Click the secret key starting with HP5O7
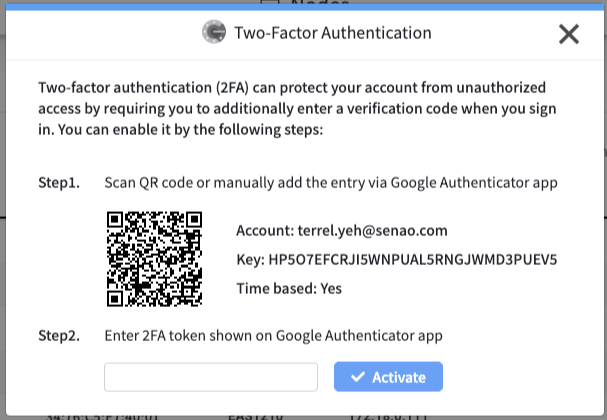The width and height of the screenshot is (607, 420). tap(413, 260)
